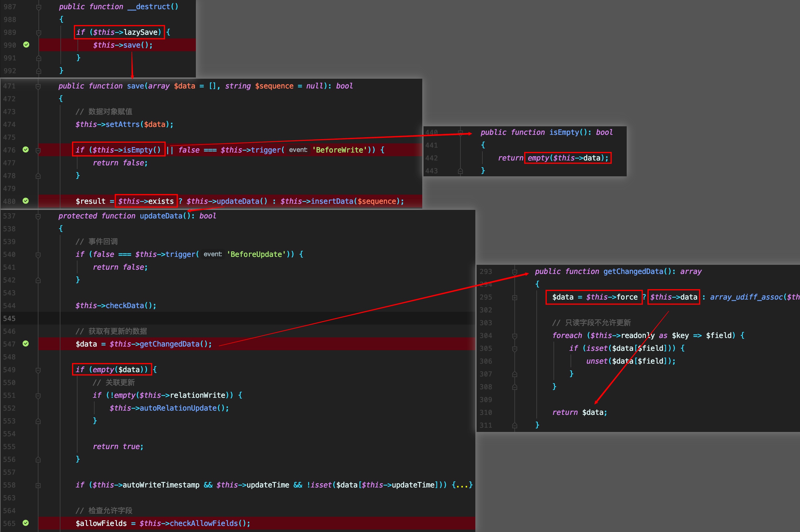Image resolution: width=800 pixels, height=532 pixels.
Task: Toggle breakpoint on line 565 checkAllowFields
Action: 26,523
